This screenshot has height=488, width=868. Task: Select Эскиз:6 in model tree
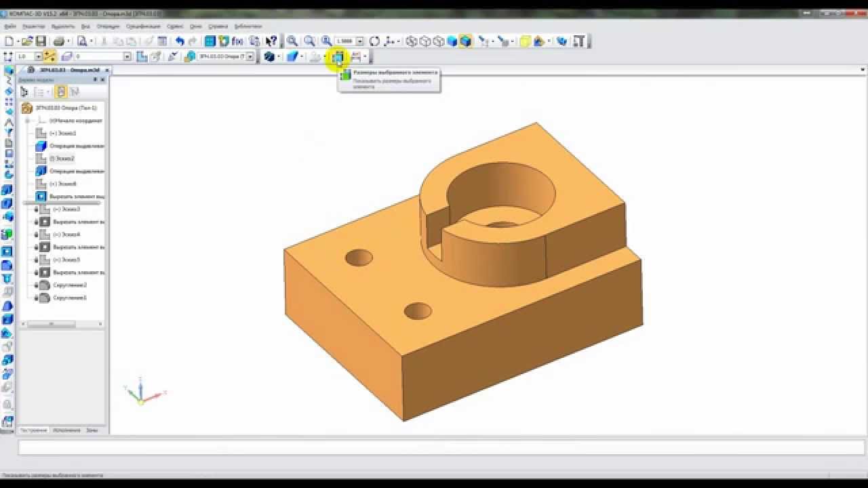pyautogui.click(x=62, y=184)
